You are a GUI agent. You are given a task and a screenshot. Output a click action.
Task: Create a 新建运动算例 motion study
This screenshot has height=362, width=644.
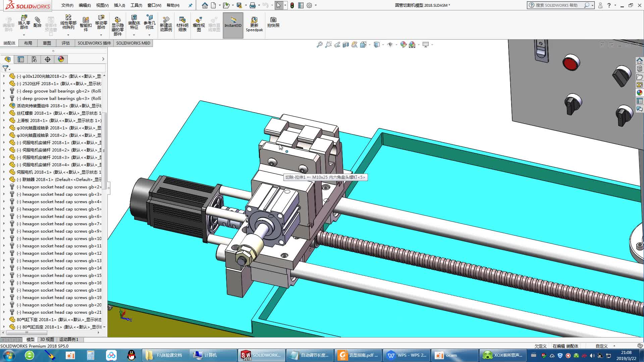pyautogui.click(x=166, y=24)
